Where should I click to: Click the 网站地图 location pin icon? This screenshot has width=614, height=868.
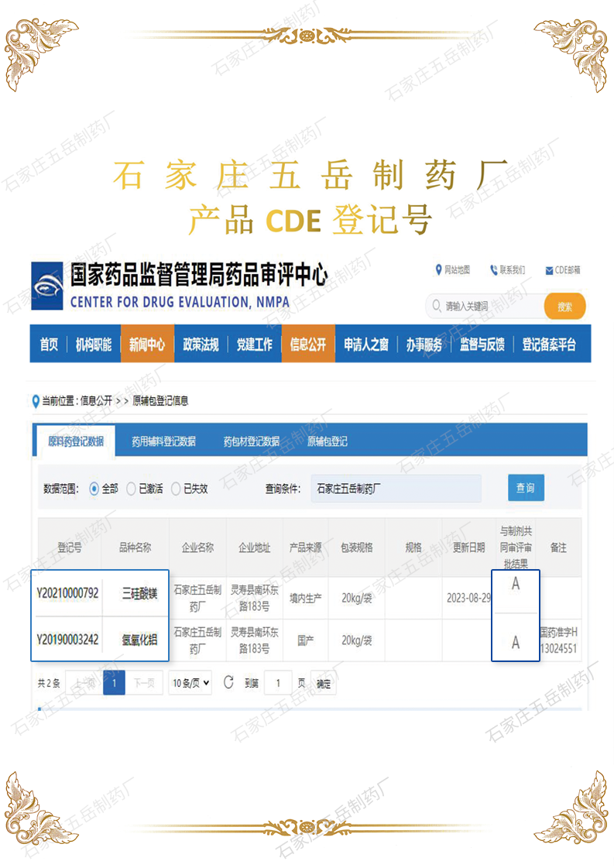438,269
